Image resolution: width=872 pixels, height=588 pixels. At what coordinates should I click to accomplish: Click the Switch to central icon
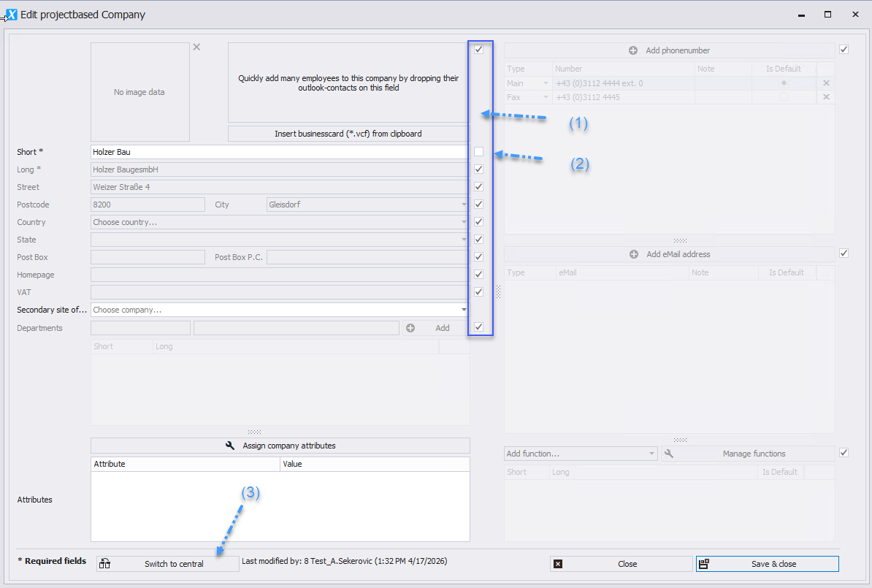104,564
